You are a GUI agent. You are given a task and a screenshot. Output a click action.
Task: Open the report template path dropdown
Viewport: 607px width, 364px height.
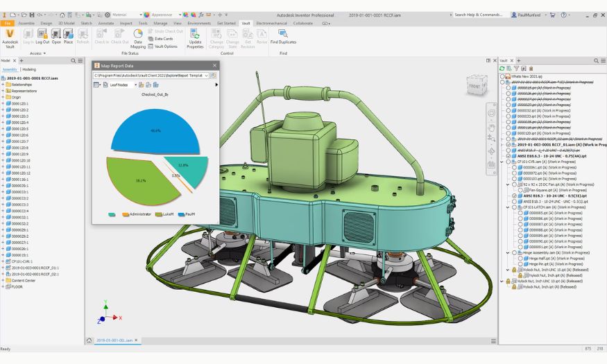[206, 76]
